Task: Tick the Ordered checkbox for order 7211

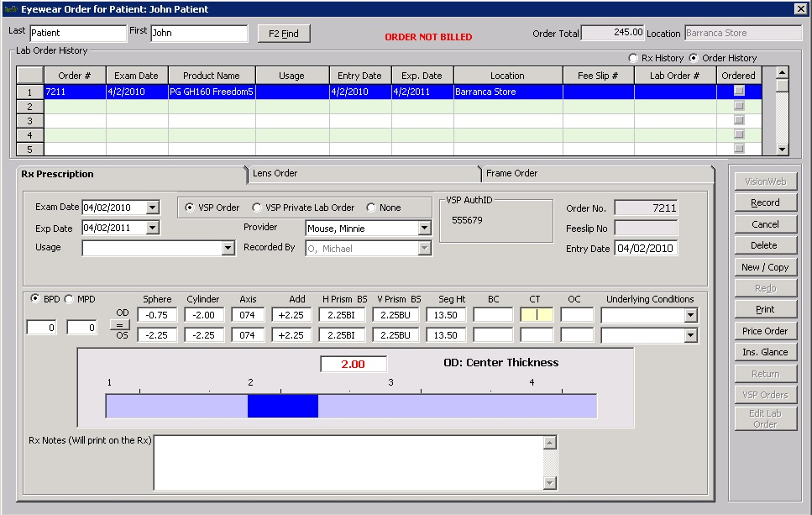Action: 739,91
